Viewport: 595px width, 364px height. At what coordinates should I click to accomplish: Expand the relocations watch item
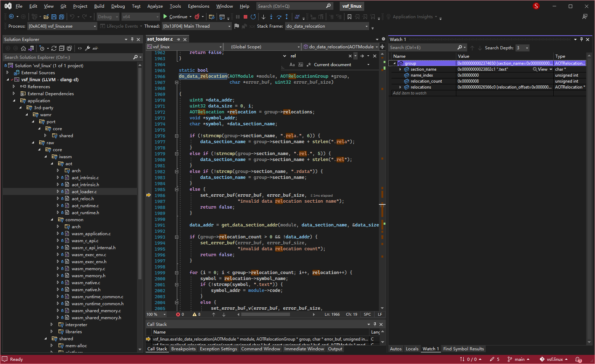pyautogui.click(x=400, y=87)
